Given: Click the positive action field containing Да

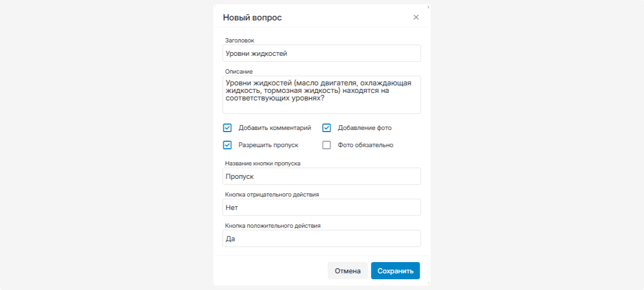Looking at the screenshot, I should [321, 238].
